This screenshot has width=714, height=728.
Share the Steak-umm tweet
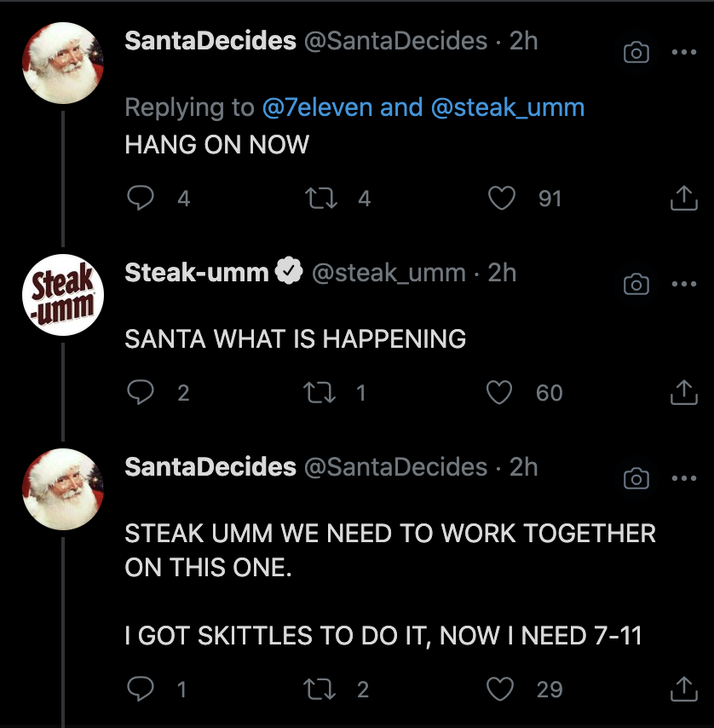[683, 393]
